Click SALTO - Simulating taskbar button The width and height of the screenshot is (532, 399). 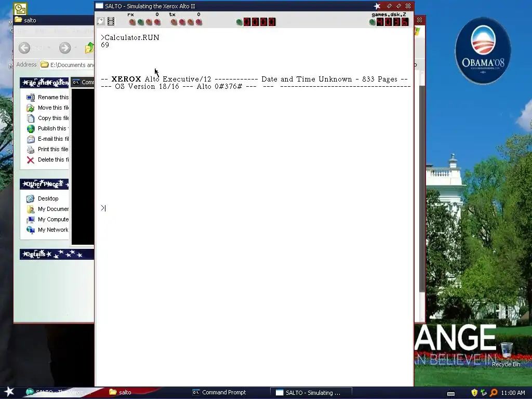pos(311,393)
